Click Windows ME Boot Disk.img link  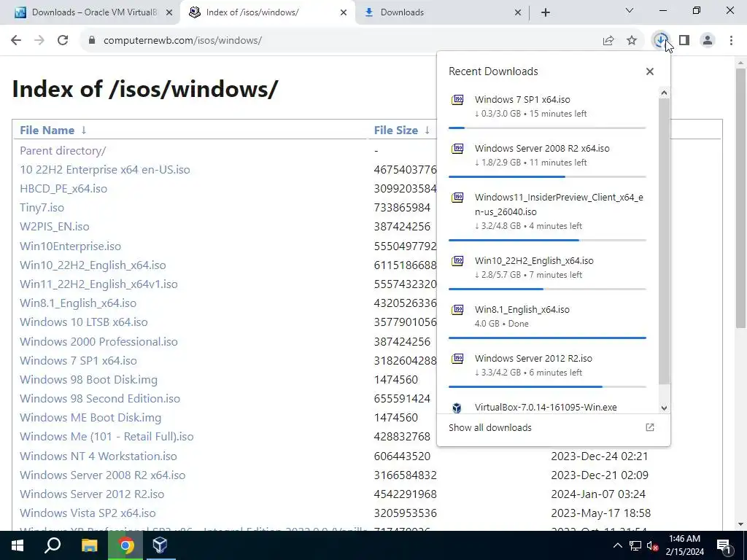(x=90, y=418)
